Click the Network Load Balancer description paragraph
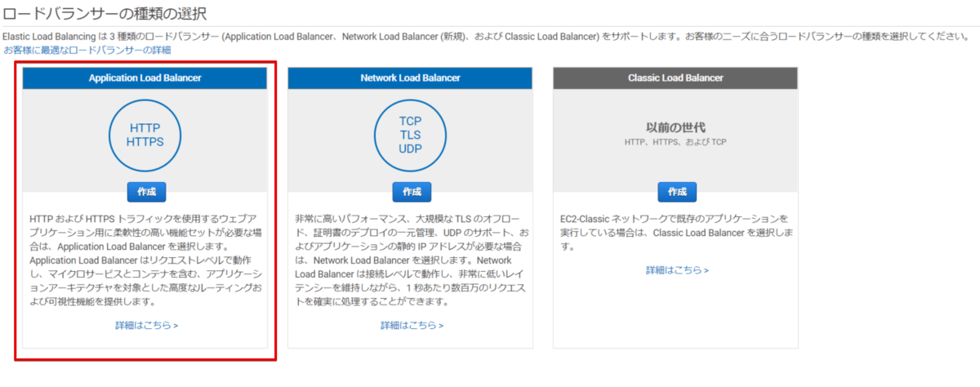Screen dimensions: 980x387 (410, 260)
